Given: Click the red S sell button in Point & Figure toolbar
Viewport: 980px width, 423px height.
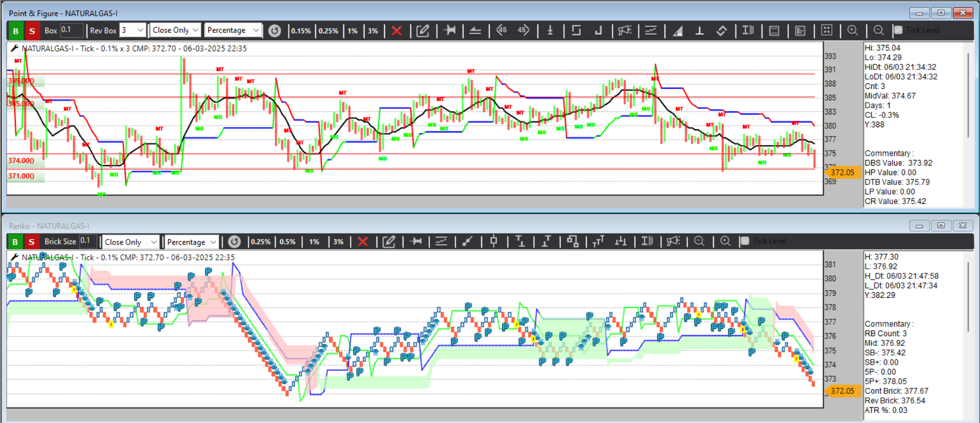Looking at the screenshot, I should 32,31.
